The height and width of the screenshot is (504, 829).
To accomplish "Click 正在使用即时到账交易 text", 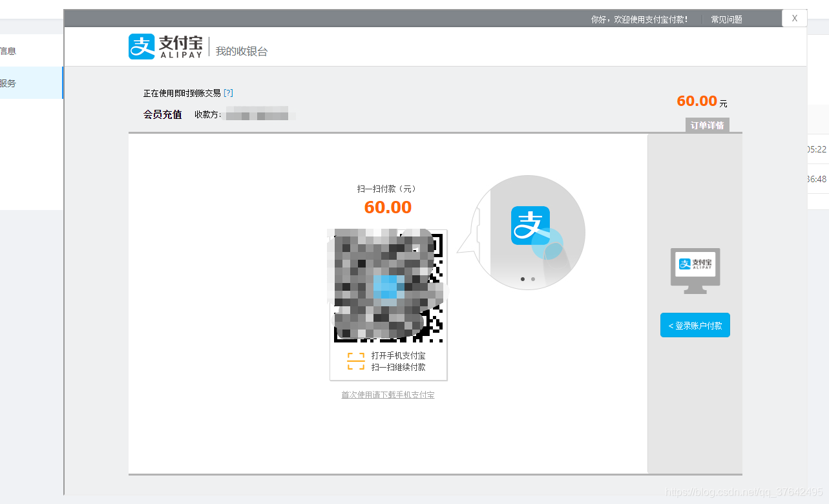I will click(x=182, y=93).
